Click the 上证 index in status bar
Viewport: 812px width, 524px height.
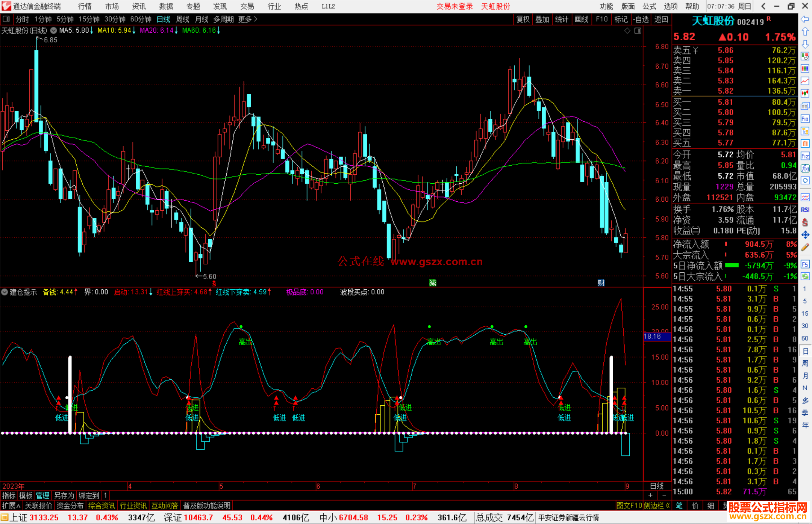tap(19, 518)
